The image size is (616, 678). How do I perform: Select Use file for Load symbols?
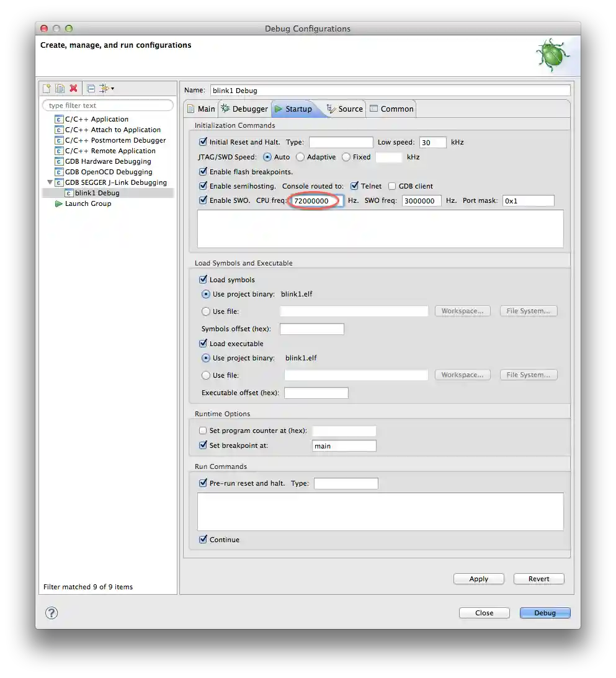[205, 311]
